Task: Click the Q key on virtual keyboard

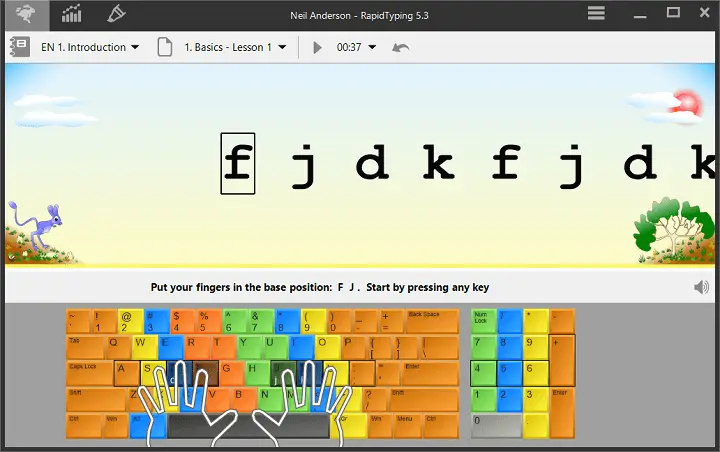Action: point(118,347)
